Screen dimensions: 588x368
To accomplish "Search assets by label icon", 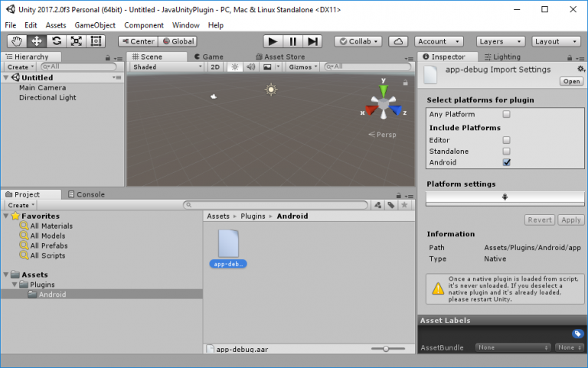I will coord(391,205).
